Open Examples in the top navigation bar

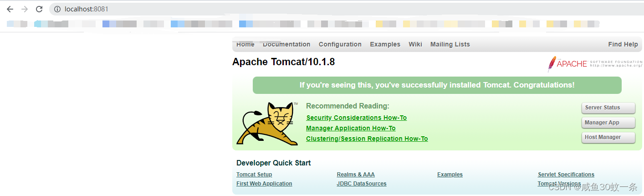tap(385, 44)
